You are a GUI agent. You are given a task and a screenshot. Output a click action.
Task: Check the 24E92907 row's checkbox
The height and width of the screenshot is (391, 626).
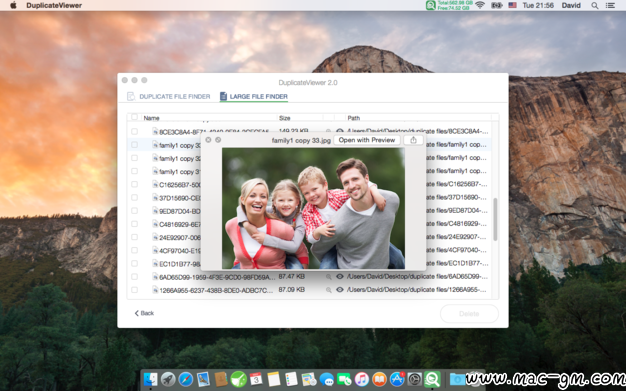click(135, 237)
